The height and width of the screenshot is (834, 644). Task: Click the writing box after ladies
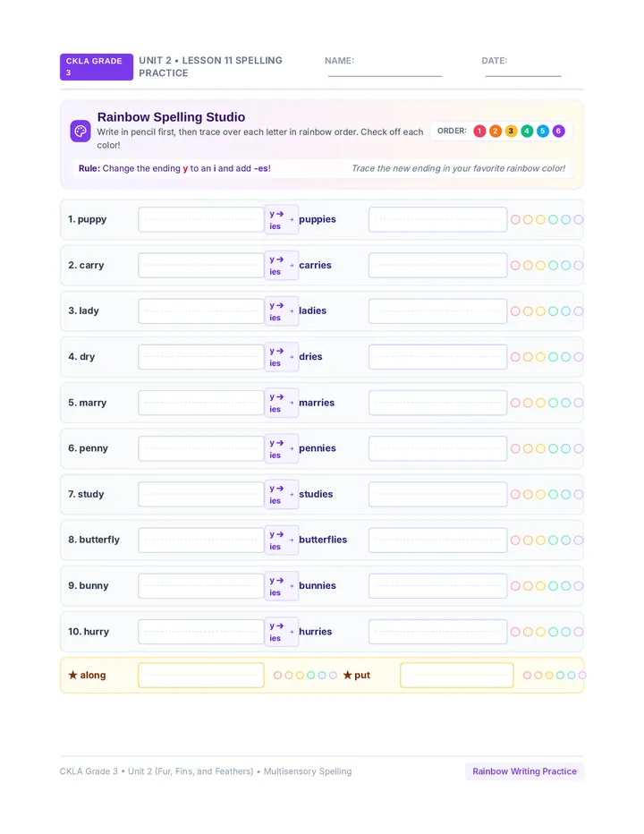(437, 311)
